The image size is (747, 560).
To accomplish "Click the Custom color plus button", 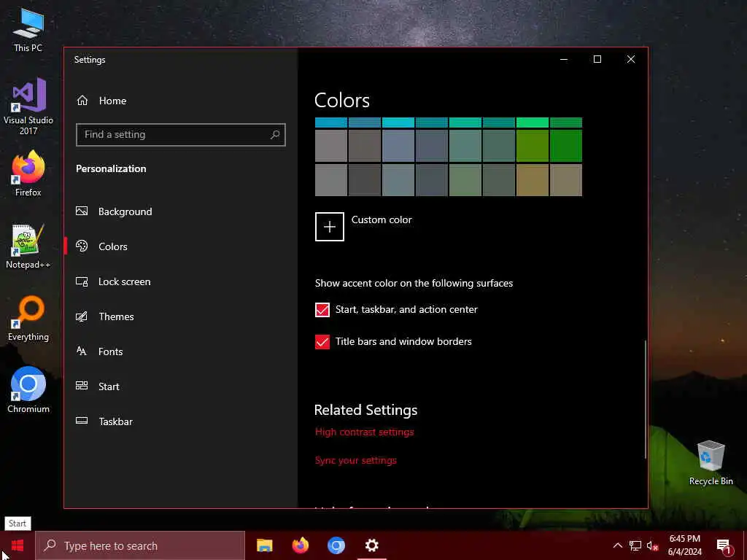I will point(329,227).
